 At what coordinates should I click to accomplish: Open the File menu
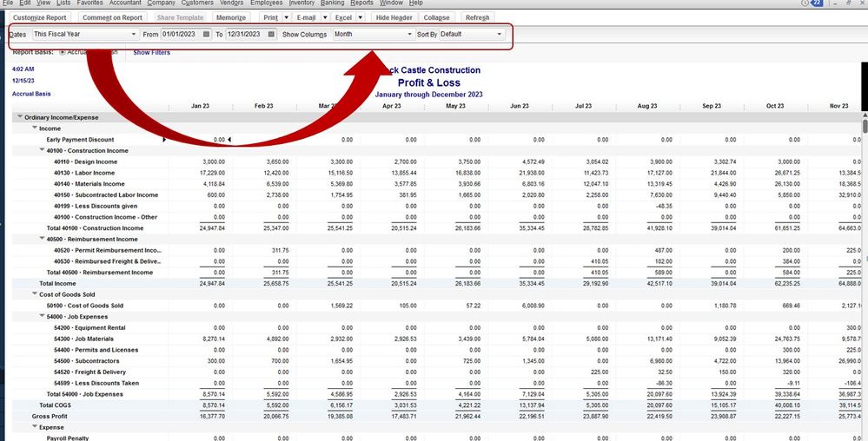pos(8,3)
